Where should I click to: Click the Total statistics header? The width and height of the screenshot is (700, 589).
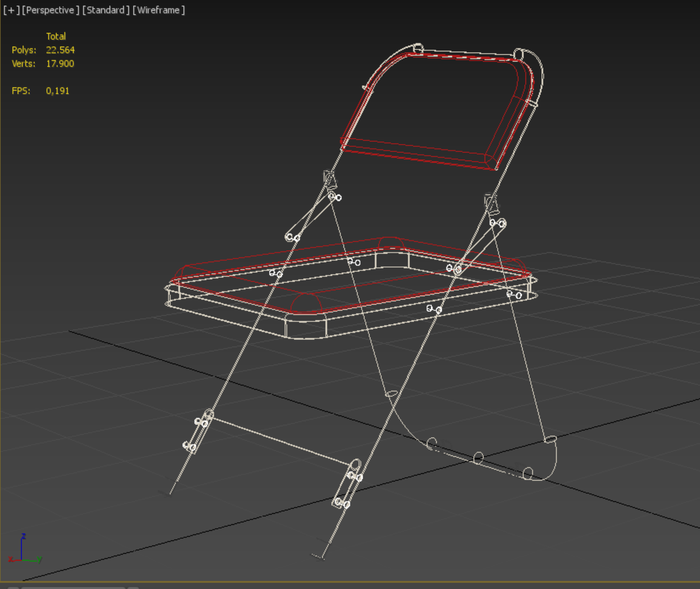click(x=56, y=36)
